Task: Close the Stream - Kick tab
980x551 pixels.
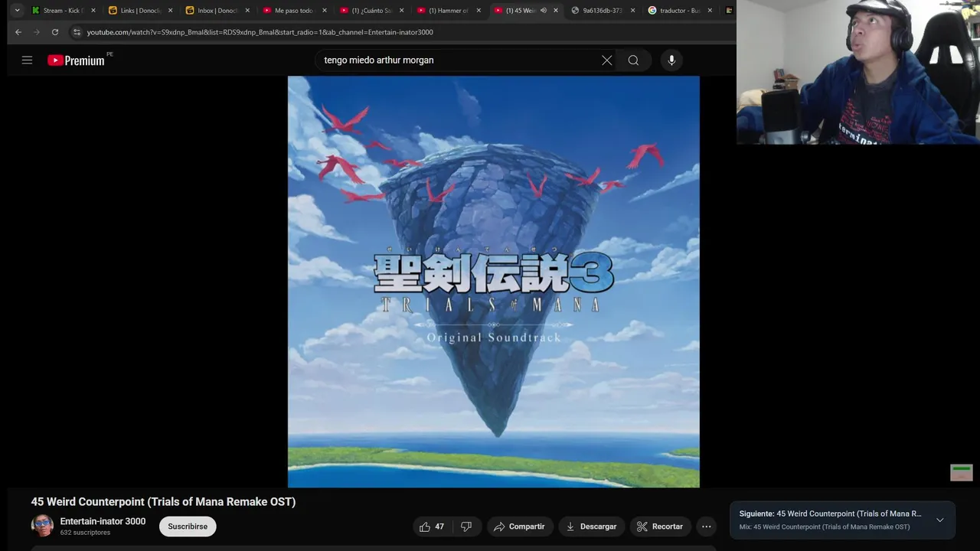Action: (93, 11)
